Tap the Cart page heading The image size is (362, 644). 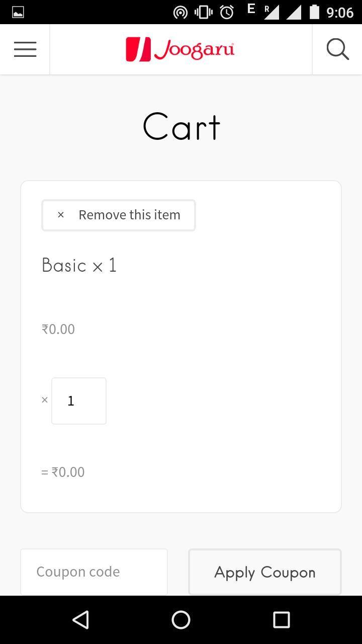(x=181, y=127)
